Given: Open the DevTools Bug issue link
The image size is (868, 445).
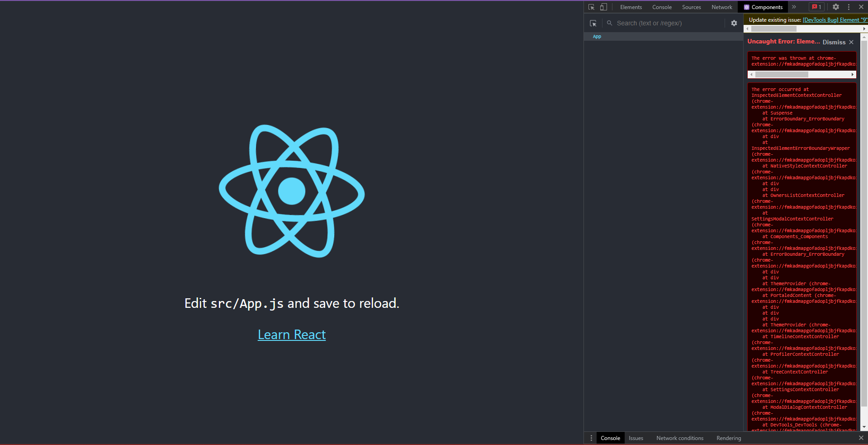Looking at the screenshot, I should coord(835,20).
